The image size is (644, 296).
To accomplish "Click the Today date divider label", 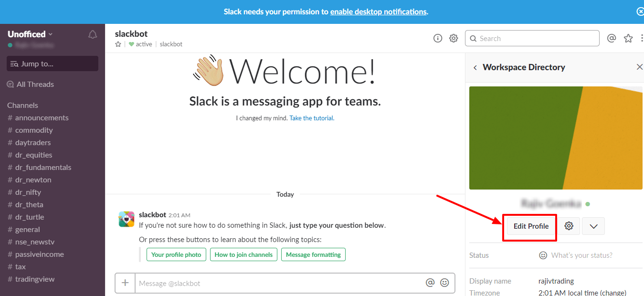I will click(x=285, y=194).
